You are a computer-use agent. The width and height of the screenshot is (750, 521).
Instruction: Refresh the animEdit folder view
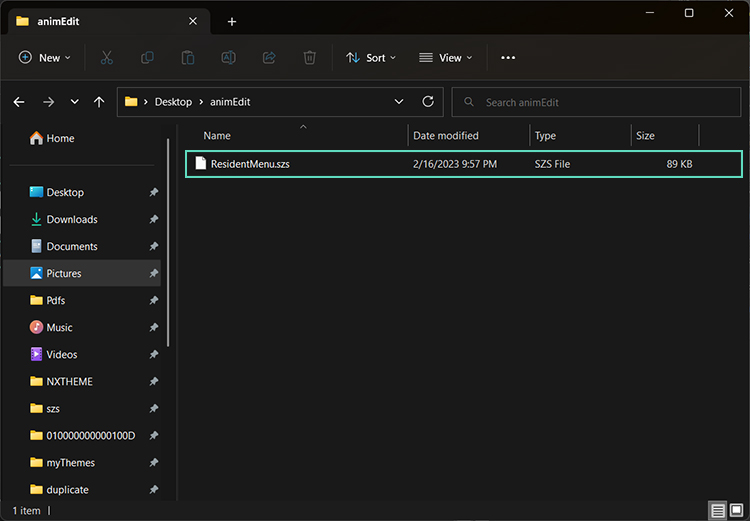pyautogui.click(x=428, y=102)
